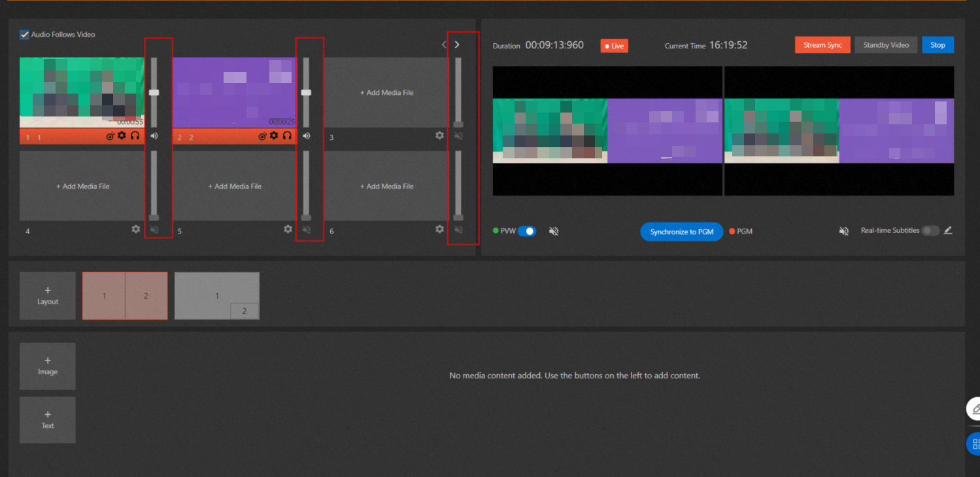Screen dimensions: 980x477
Task: Click Add Media File in slot 6
Action: [387, 186]
